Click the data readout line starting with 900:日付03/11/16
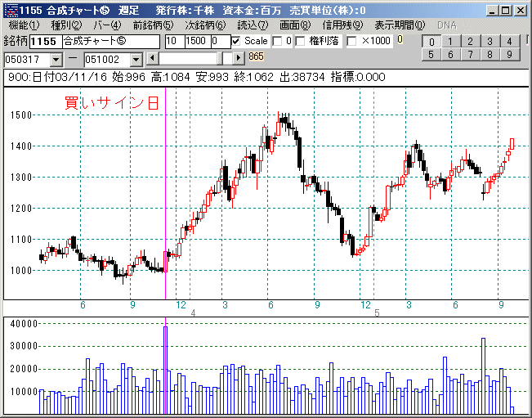The width and height of the screenshot is (532, 418). tap(197, 77)
